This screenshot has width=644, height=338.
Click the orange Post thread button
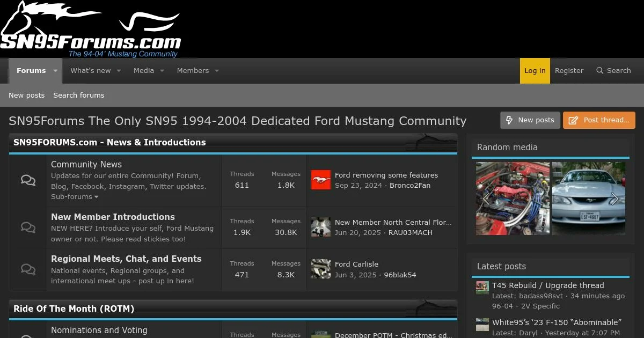tap(599, 120)
